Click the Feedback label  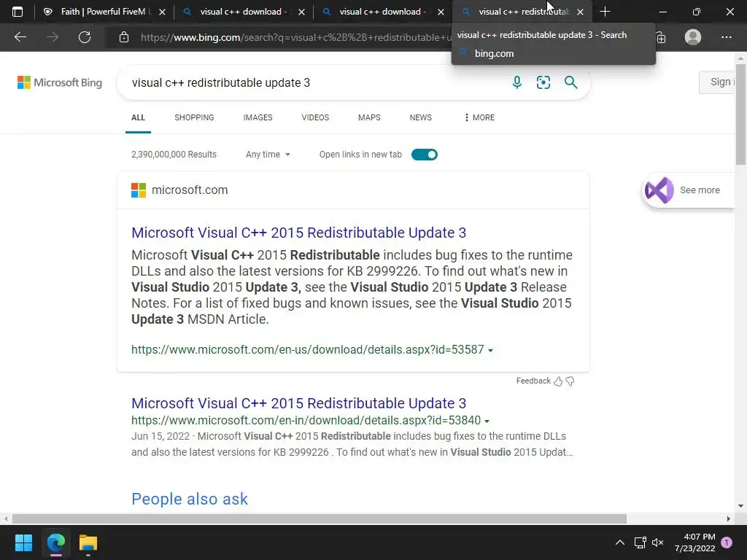[x=533, y=381]
